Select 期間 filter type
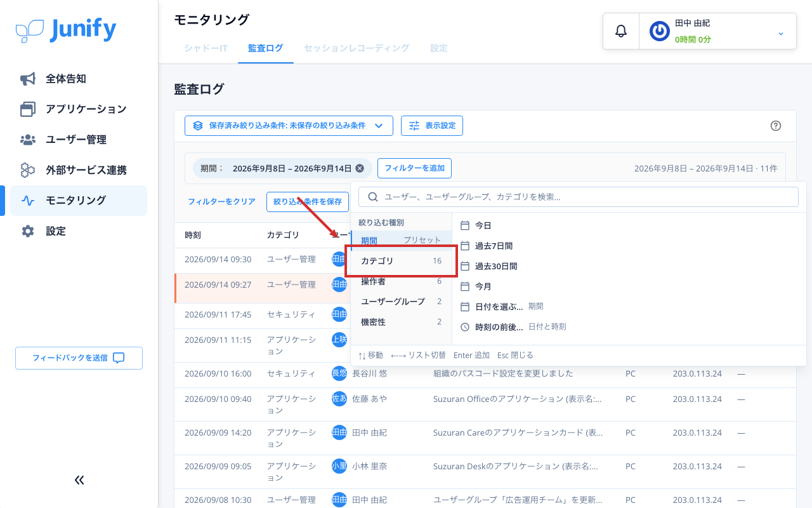 (x=401, y=241)
